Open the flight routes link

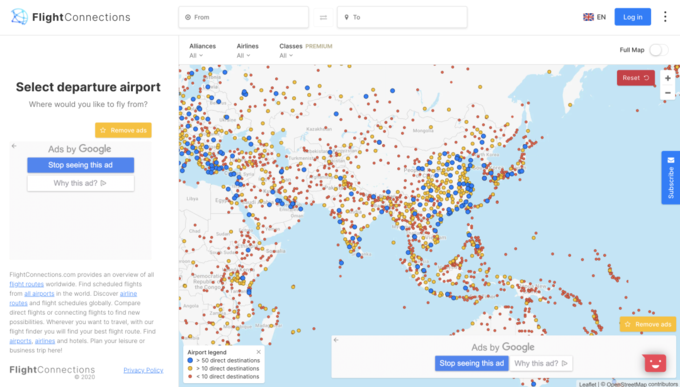tap(26, 284)
